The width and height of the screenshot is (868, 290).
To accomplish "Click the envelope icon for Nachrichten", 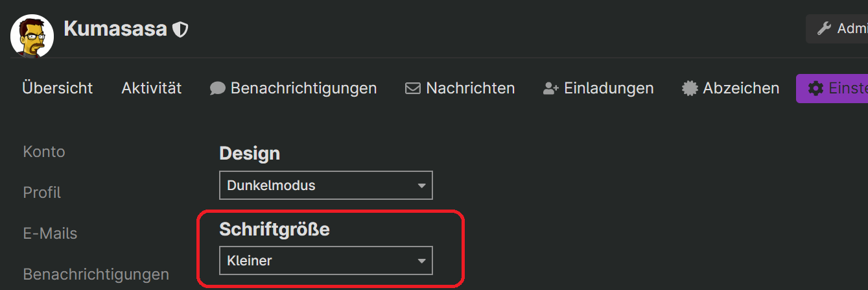I will pyautogui.click(x=413, y=88).
